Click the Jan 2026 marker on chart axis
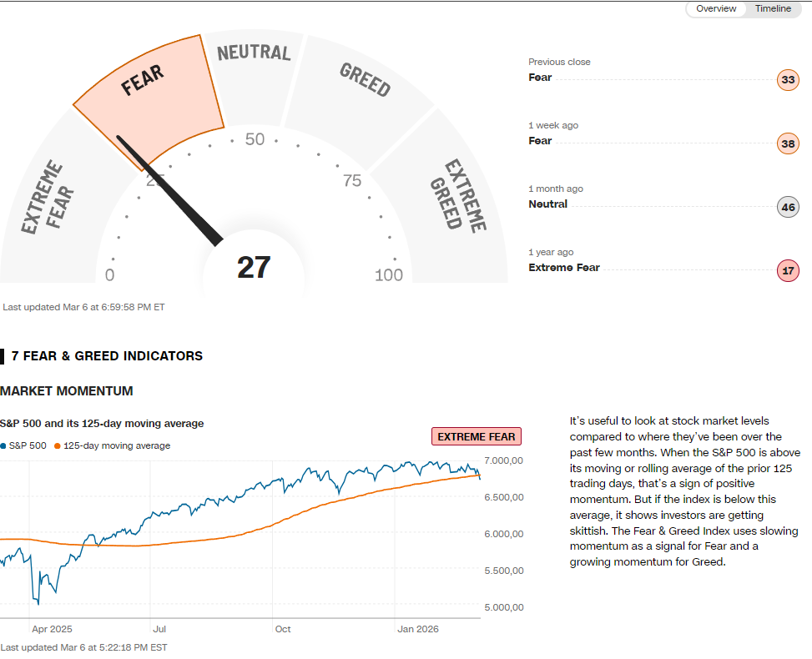The height and width of the screenshot is (659, 812). click(417, 629)
